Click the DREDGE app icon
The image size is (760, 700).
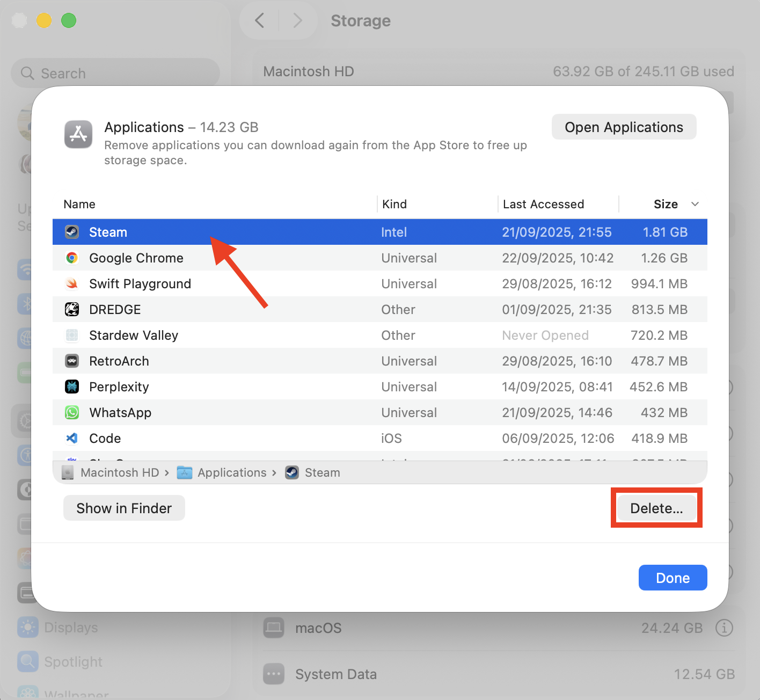72,309
